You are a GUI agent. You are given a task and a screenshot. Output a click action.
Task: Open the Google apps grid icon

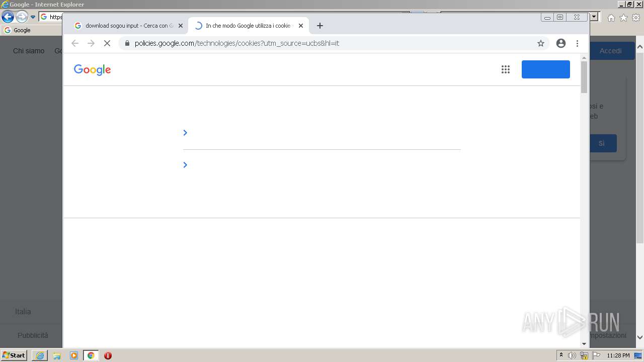point(506,69)
